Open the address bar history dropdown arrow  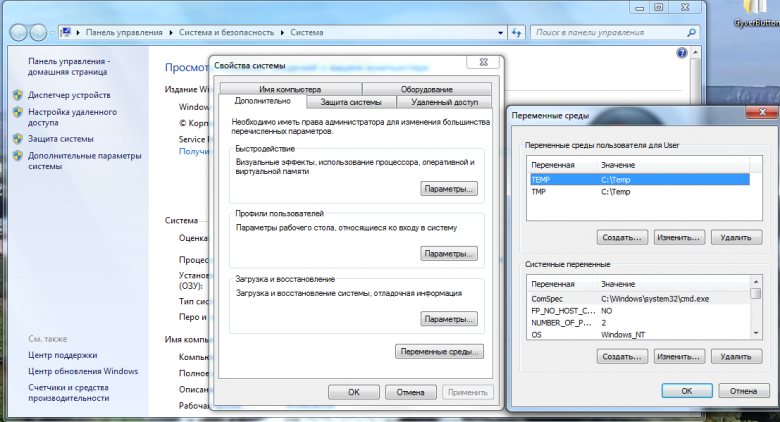click(x=500, y=33)
